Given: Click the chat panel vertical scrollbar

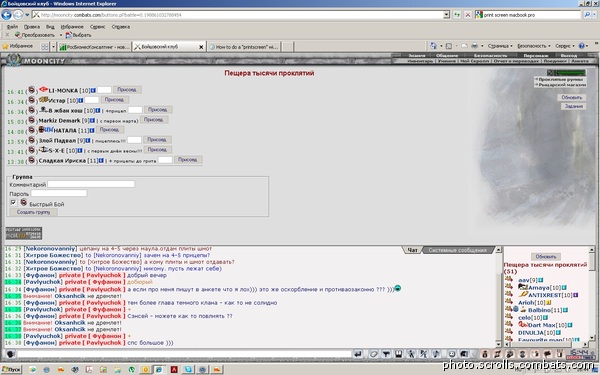Looking at the screenshot, I should [x=498, y=297].
